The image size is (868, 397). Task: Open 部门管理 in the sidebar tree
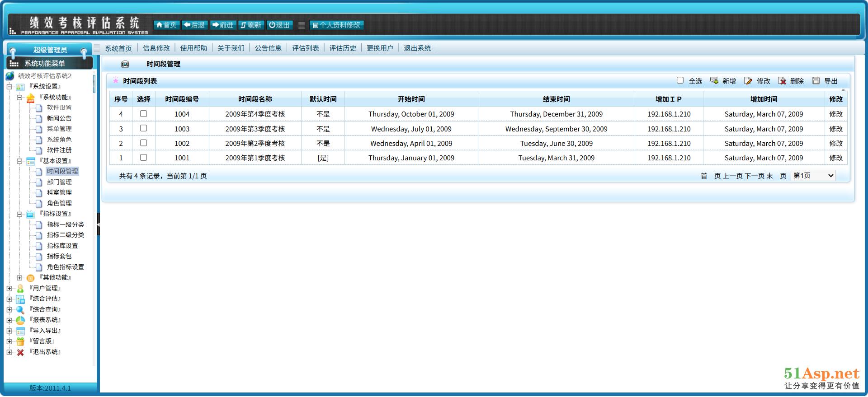59,182
